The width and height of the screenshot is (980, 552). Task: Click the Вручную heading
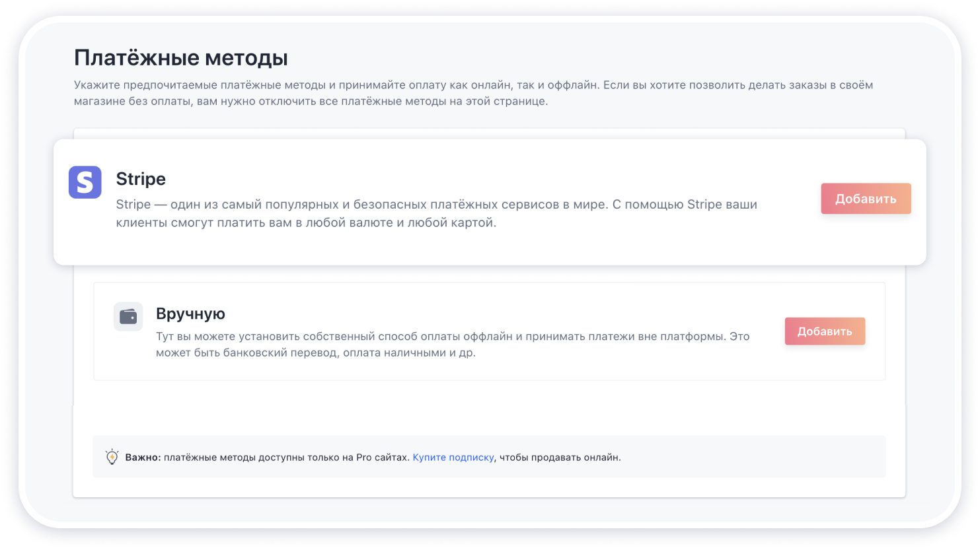click(x=190, y=314)
